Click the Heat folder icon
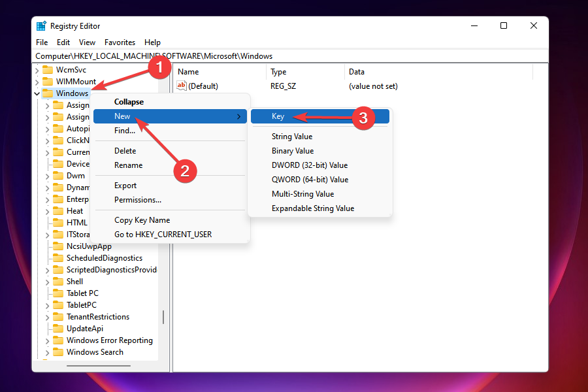This screenshot has width=588, height=392. coord(58,211)
